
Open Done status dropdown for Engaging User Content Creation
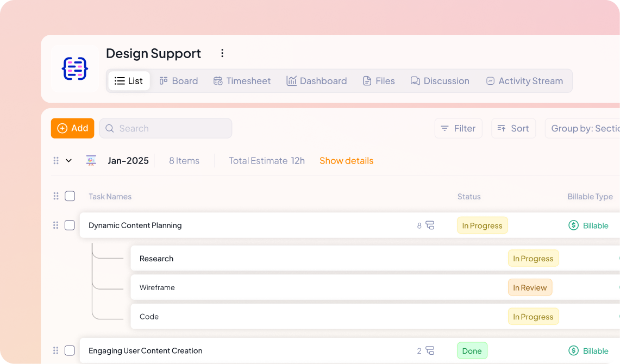coord(472,350)
